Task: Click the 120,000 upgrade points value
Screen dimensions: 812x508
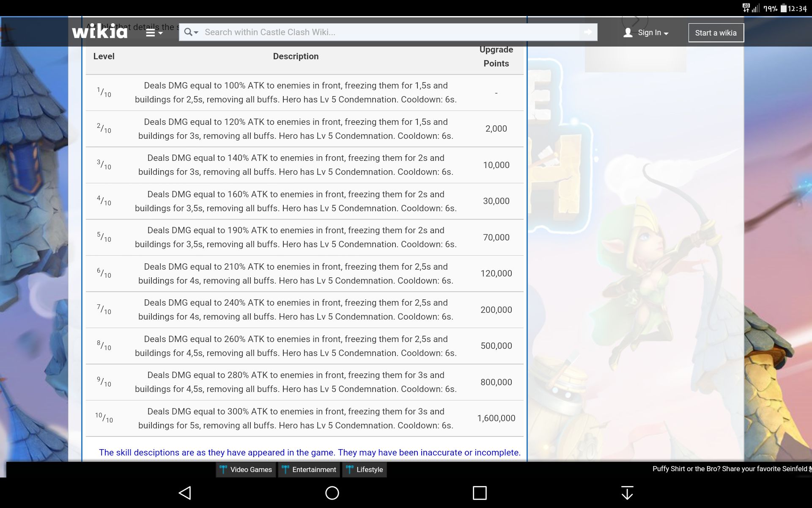Action: [496, 273]
